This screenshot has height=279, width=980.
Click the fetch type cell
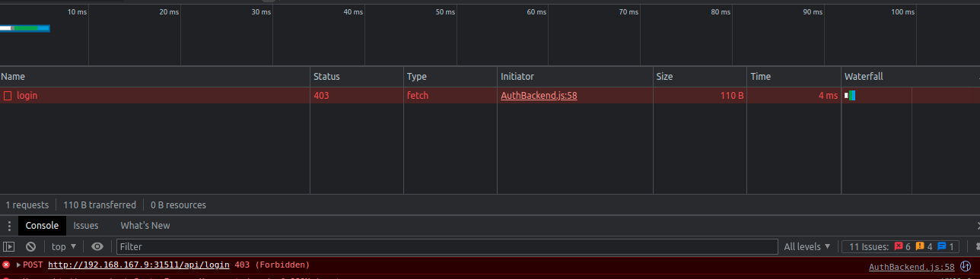click(x=450, y=96)
